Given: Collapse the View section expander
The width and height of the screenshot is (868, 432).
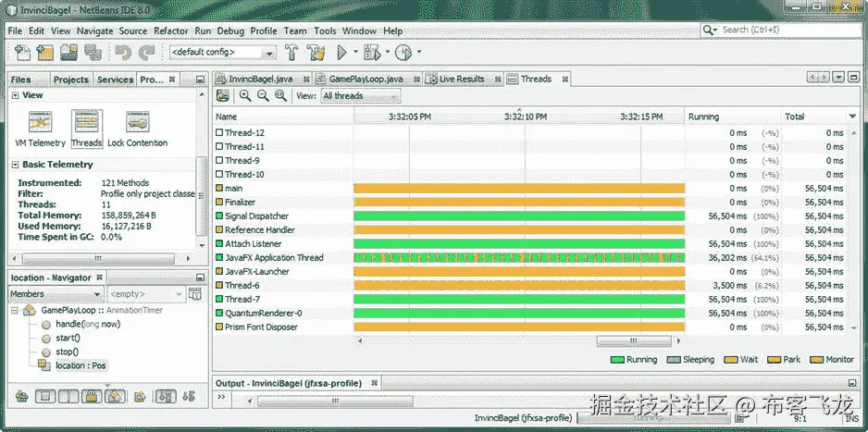Looking at the screenshot, I should tap(16, 95).
